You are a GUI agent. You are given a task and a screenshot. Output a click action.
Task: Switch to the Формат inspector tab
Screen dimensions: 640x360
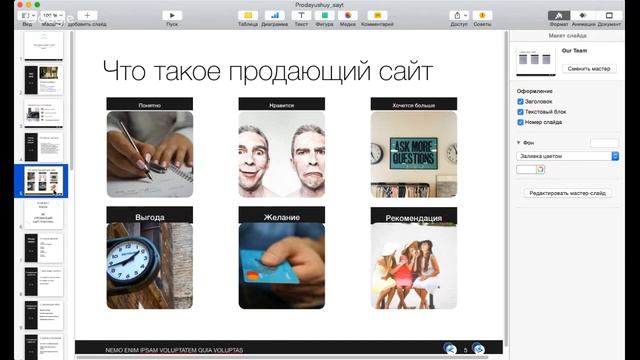coord(559,16)
